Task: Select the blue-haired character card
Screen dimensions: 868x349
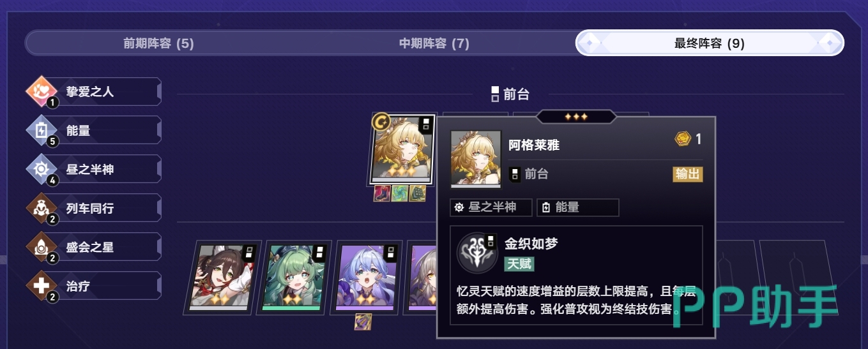Action: point(366,278)
